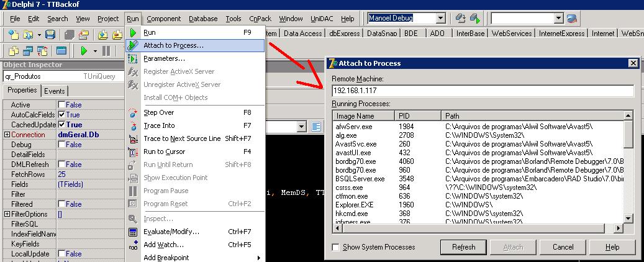Viewport: 644px width, 262px height.
Task: Click the Save All gray icon
Action: click(70, 35)
